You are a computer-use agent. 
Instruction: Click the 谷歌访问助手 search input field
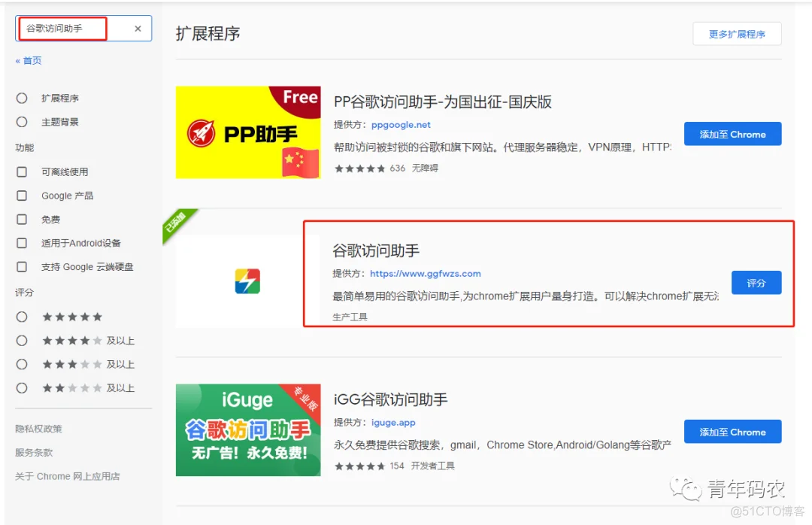pyautogui.click(x=83, y=29)
